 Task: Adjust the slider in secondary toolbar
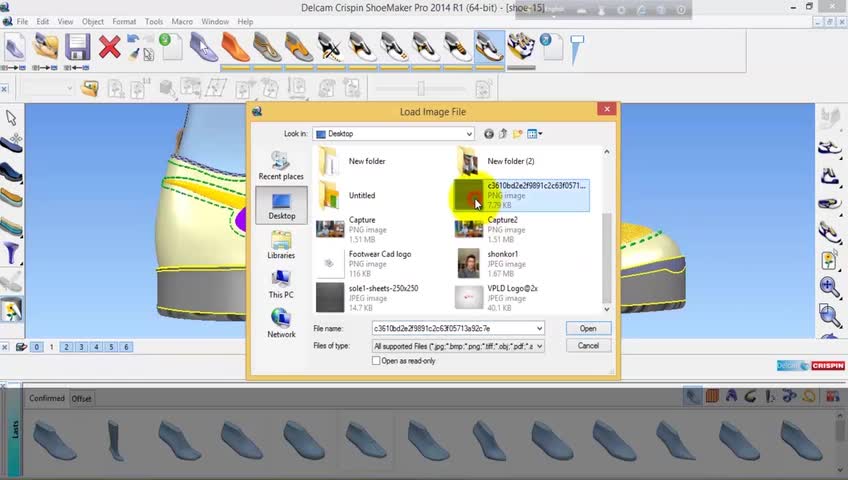pyautogui.click(x=421, y=88)
